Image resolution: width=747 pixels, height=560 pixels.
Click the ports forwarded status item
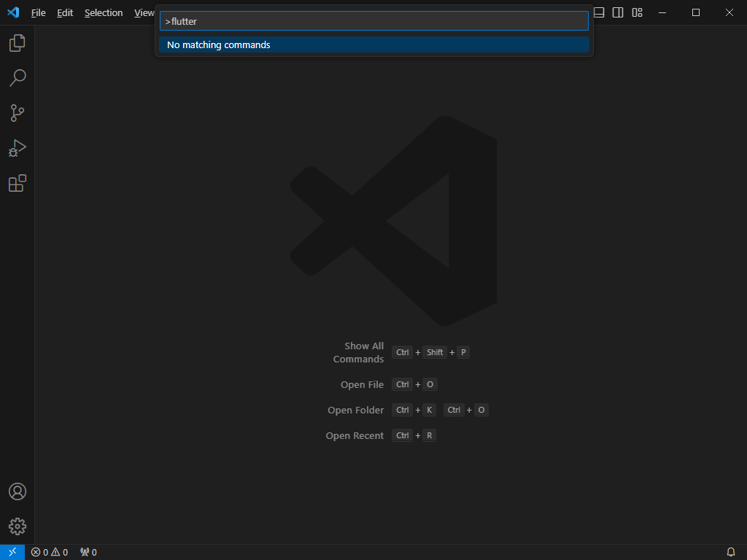click(x=88, y=553)
